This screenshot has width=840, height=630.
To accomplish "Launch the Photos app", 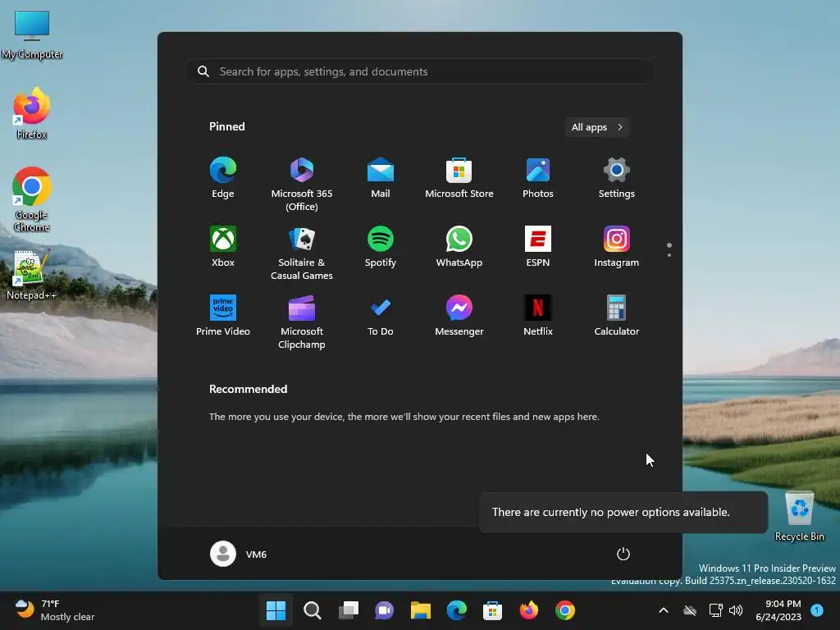I will tap(538, 178).
